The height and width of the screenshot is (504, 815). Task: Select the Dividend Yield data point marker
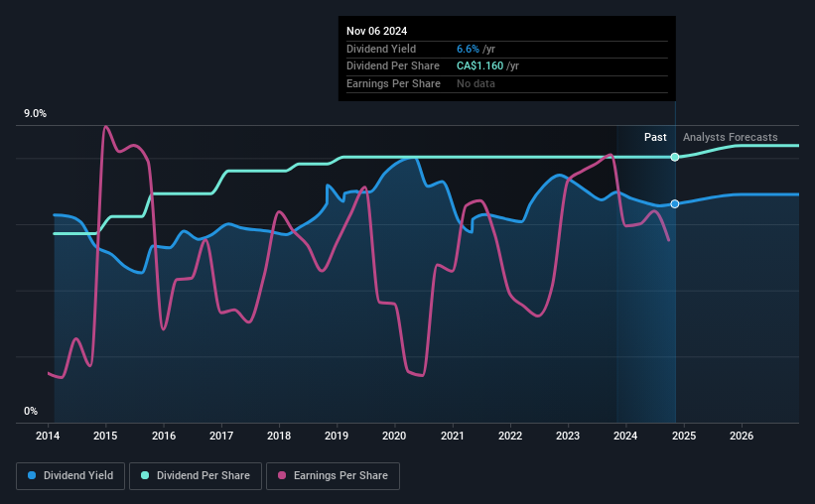(675, 203)
